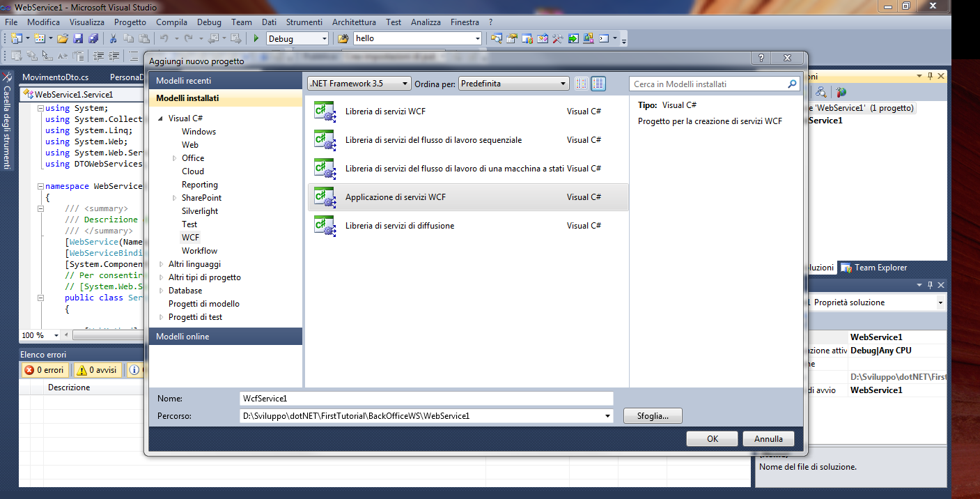Click the Start Debugging green arrow
Viewport: 980px width, 499px height.
[256, 38]
